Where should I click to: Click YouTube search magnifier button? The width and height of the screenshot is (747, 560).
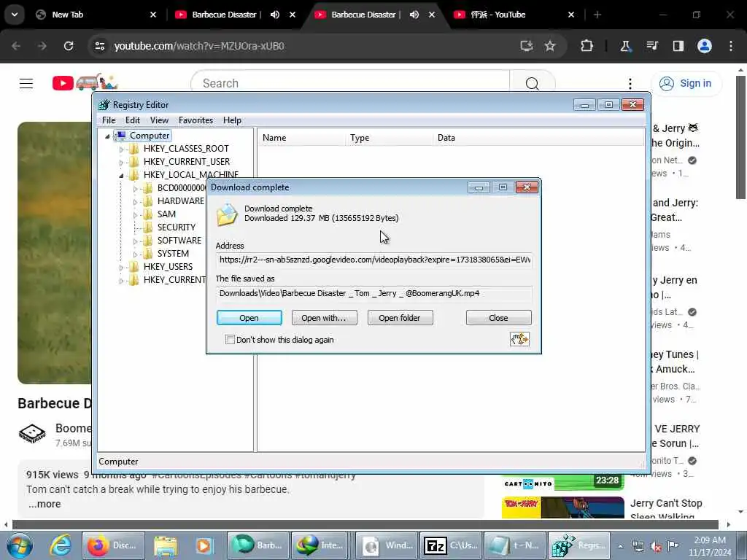pos(532,83)
